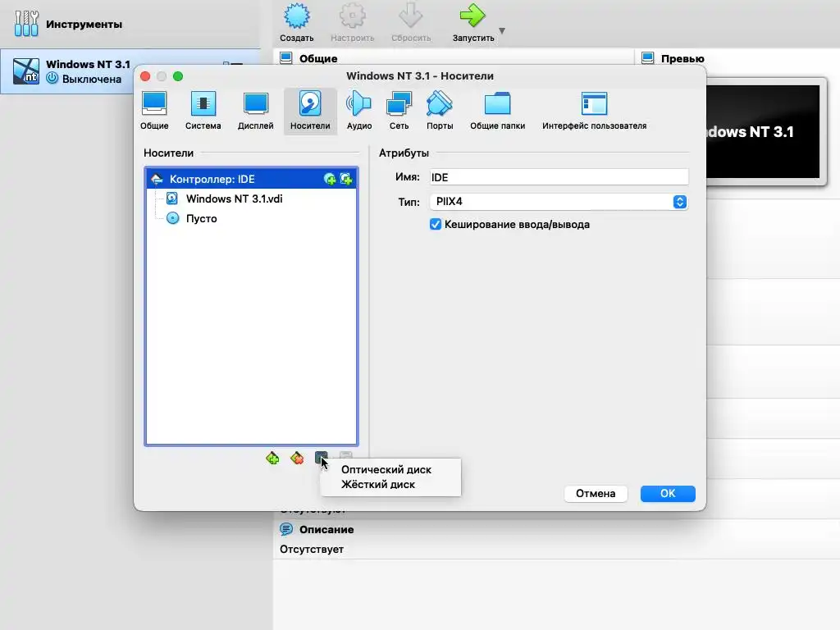The image size is (840, 630).
Task: Open the Общие папки settings section
Action: tap(498, 111)
